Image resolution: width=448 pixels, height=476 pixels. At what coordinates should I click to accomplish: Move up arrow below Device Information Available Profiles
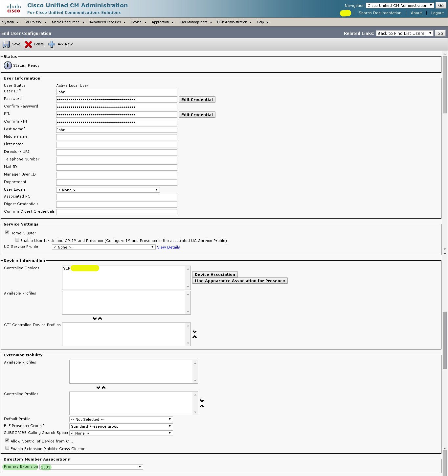(100, 319)
